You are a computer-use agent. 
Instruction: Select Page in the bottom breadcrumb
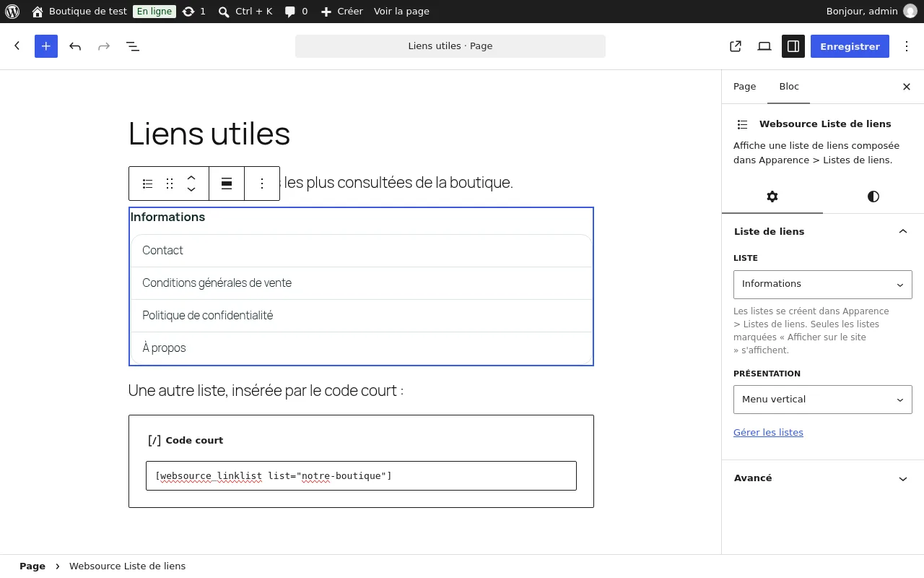pyautogui.click(x=32, y=566)
